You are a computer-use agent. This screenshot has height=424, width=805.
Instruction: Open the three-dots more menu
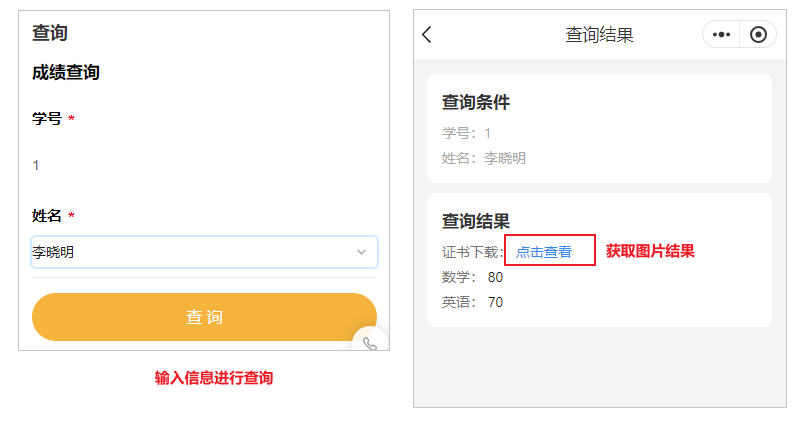pyautogui.click(x=721, y=34)
